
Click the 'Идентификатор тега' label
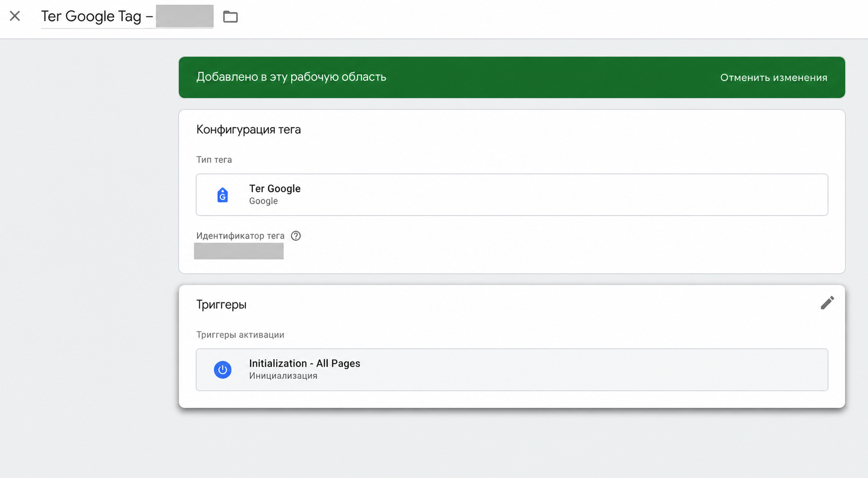tap(240, 236)
